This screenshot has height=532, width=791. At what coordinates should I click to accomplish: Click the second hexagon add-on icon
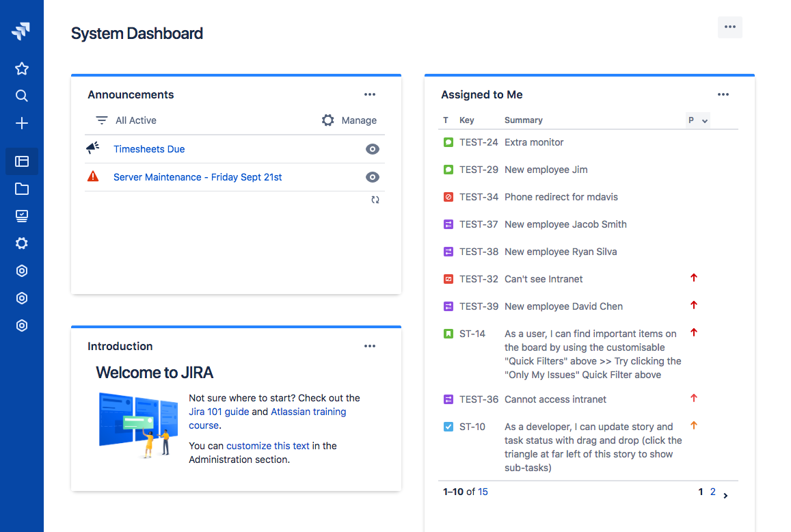pos(22,298)
